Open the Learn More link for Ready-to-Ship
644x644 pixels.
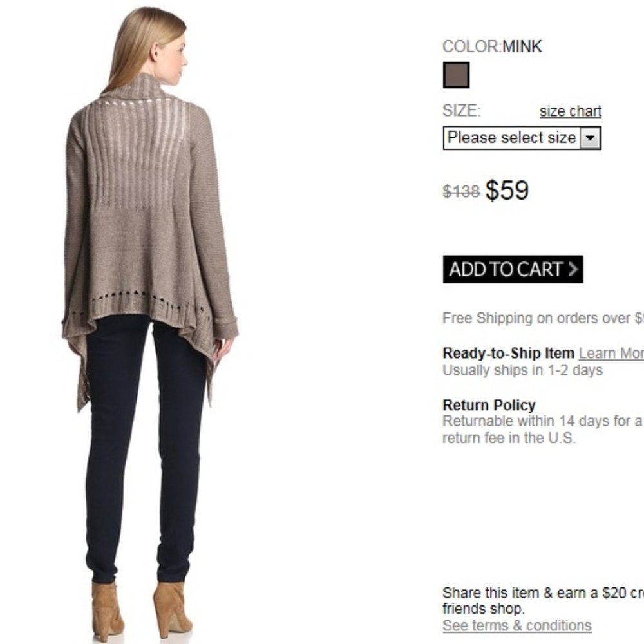(611, 353)
